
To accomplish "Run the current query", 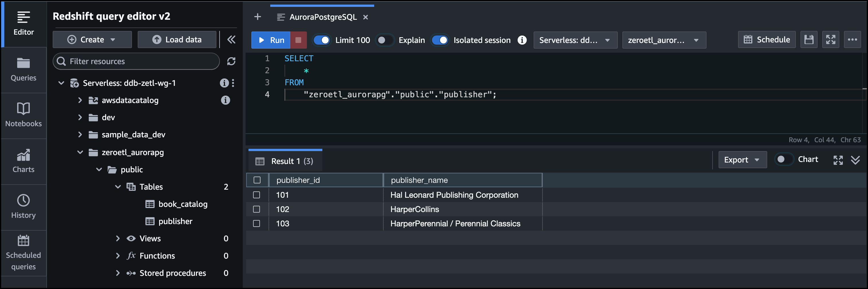I will click(271, 40).
